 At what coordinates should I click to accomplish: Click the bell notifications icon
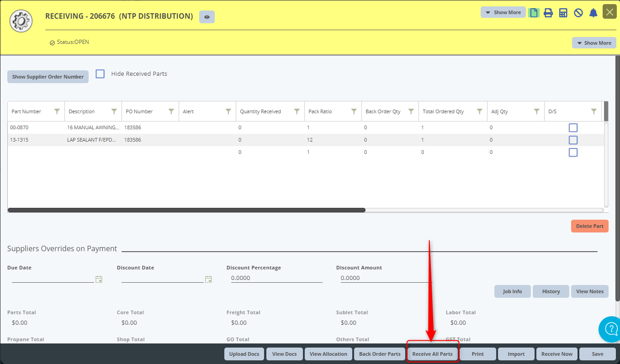pos(593,13)
